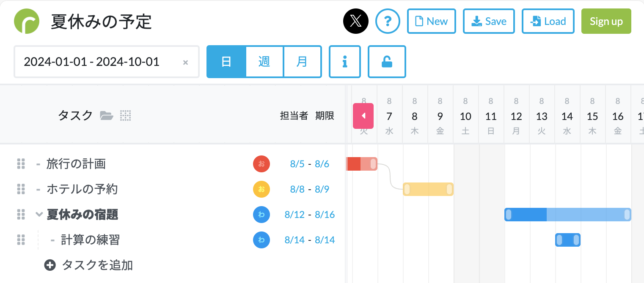Viewport: 644px width, 283px height.
Task: Click the red assignee avatar for 旅行の計画
Action: [261, 164]
